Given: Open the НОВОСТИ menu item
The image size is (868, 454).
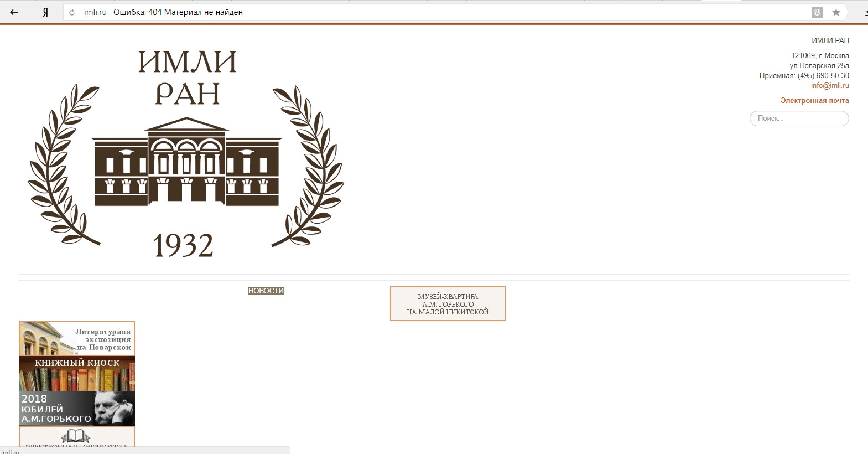Looking at the screenshot, I should pyautogui.click(x=266, y=291).
